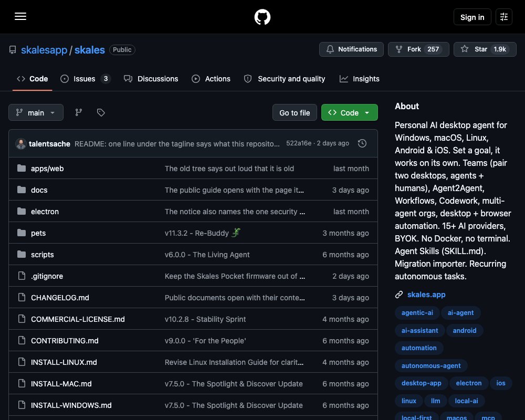Click the file icon for CONTRIBUTING.md
The height and width of the screenshot is (420, 525).
click(22, 340)
